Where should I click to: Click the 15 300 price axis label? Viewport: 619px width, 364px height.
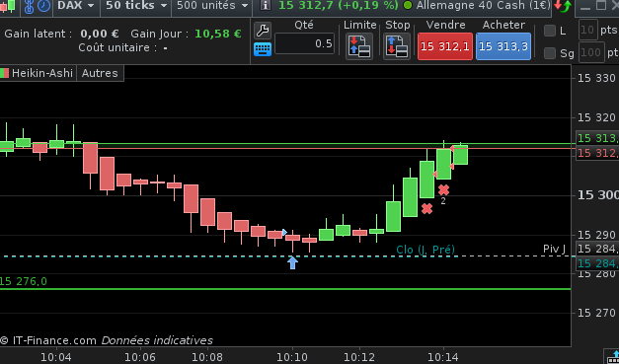tap(597, 194)
